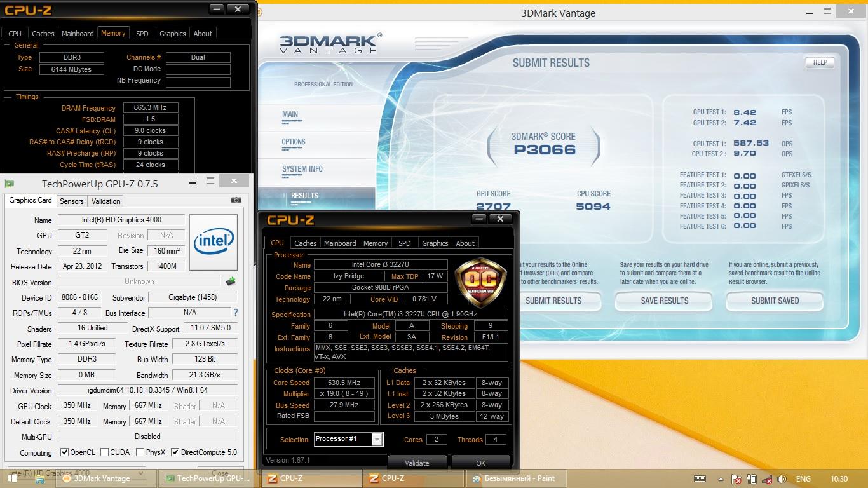Click OK button in CPU-Z
Screen dimensions: 868x488
[481, 463]
